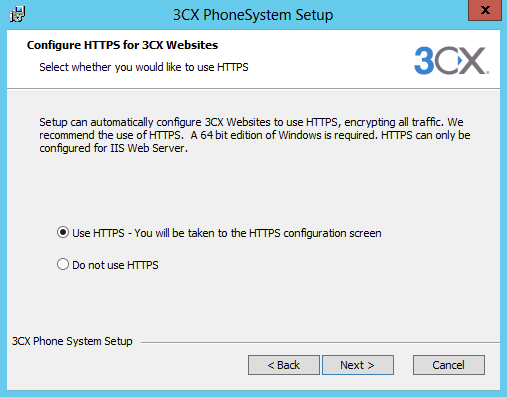Click the 'Use HTTPS - You will be taken' label

click(227, 233)
